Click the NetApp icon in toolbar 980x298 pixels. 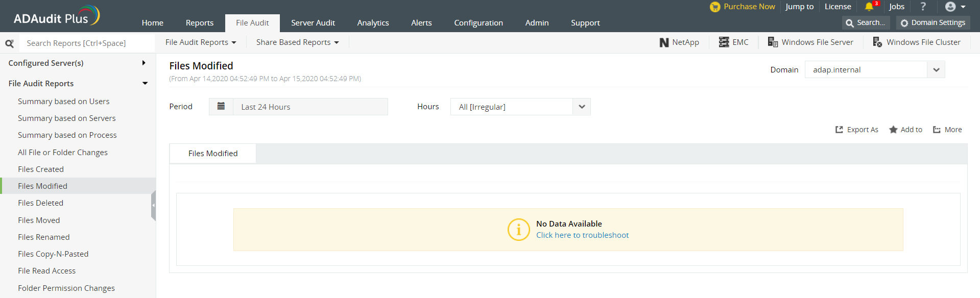pos(664,42)
